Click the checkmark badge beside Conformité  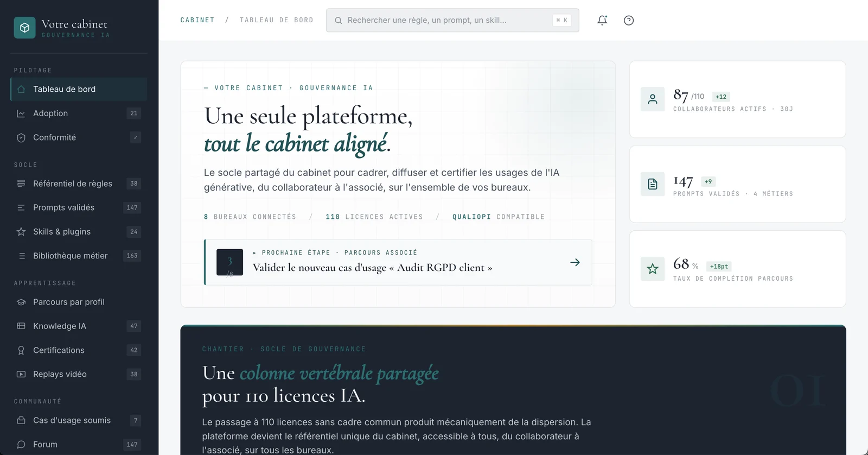tap(136, 137)
